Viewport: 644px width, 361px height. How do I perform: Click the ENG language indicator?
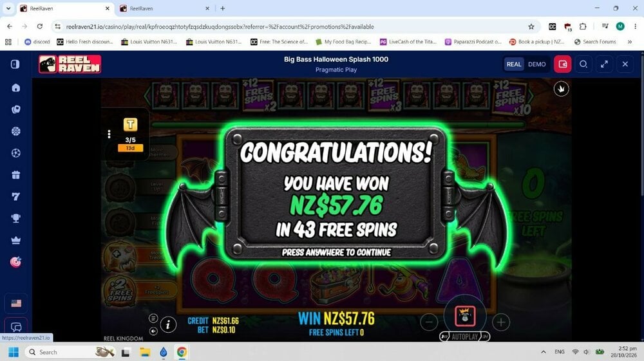tap(560, 352)
